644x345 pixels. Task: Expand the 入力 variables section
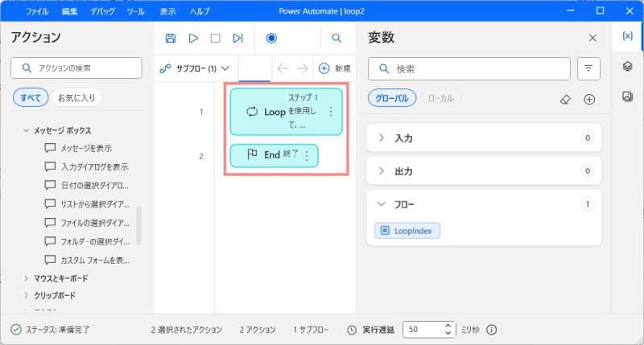tap(382, 138)
